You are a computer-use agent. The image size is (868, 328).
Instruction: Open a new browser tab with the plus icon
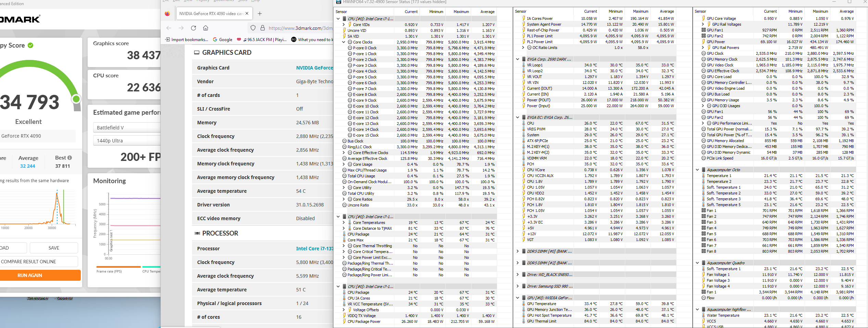260,14
